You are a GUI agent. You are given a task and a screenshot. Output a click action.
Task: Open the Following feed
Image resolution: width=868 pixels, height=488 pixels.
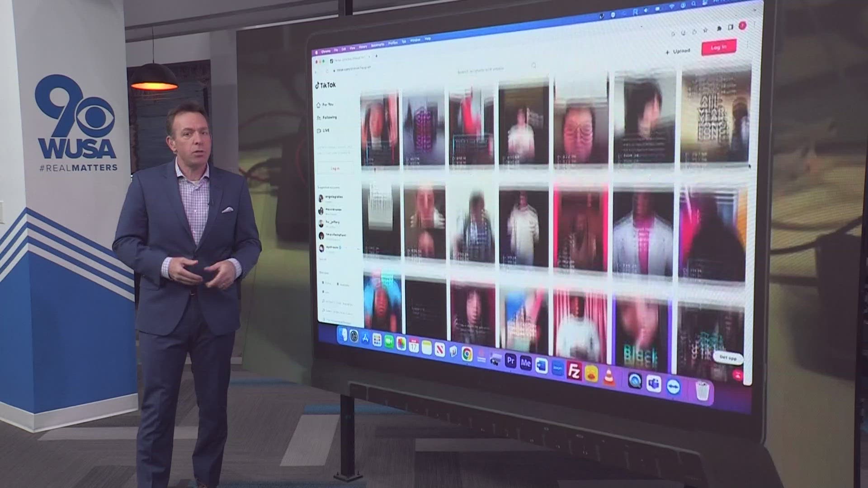326,117
